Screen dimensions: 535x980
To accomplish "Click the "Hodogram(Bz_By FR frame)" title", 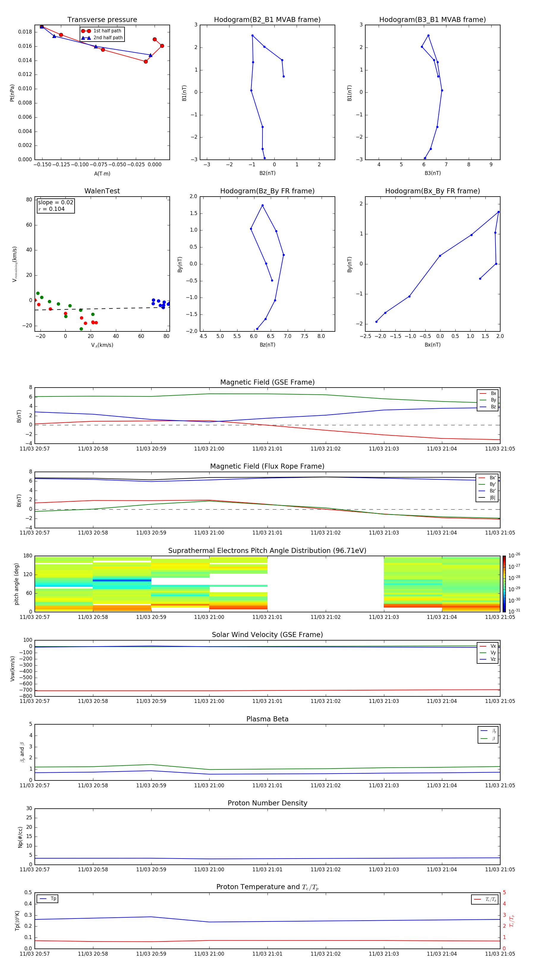I will click(x=267, y=191).
